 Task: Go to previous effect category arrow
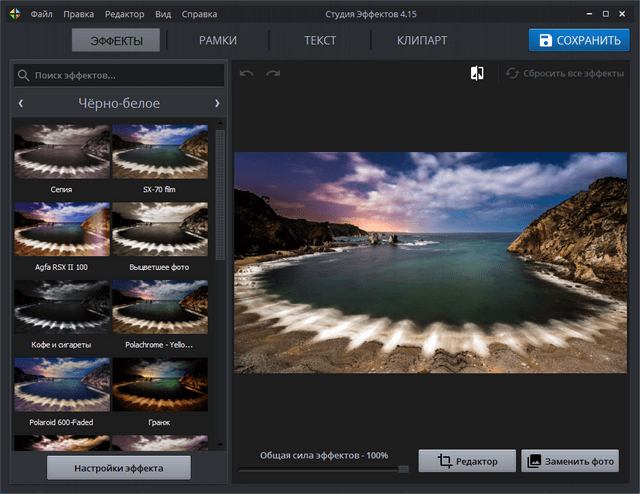(x=21, y=103)
